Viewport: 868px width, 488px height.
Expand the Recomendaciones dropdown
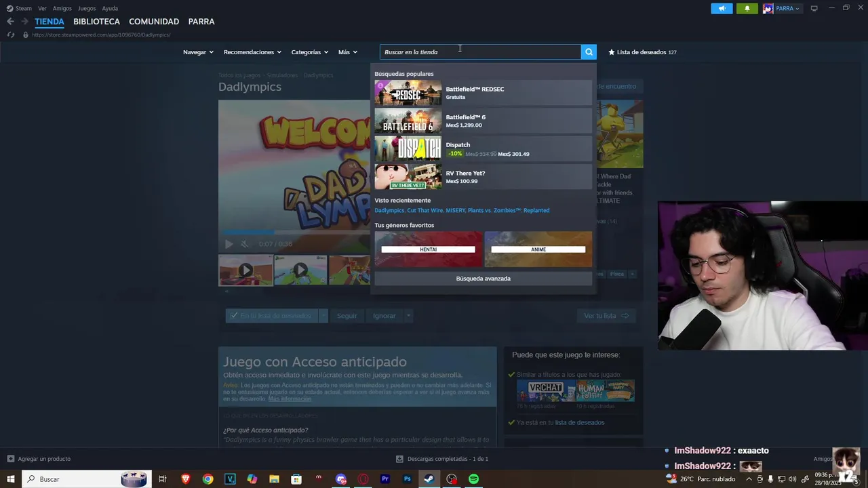pos(253,52)
